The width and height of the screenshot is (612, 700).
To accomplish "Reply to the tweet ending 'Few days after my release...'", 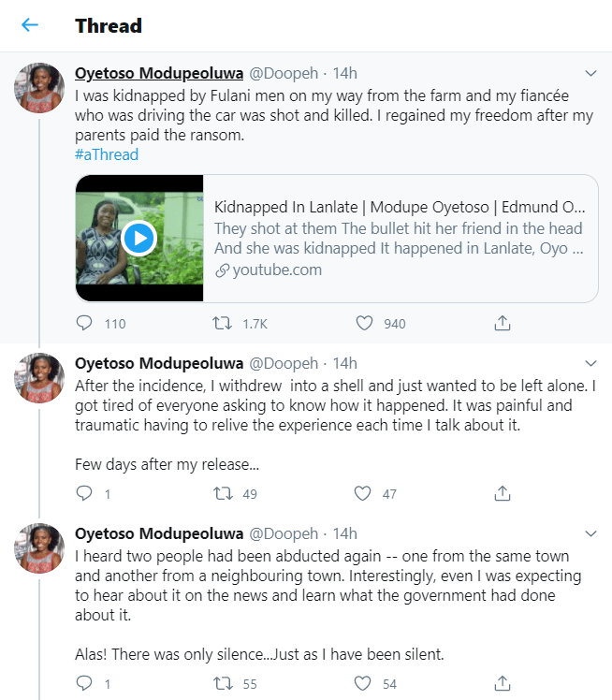I will coord(85,493).
